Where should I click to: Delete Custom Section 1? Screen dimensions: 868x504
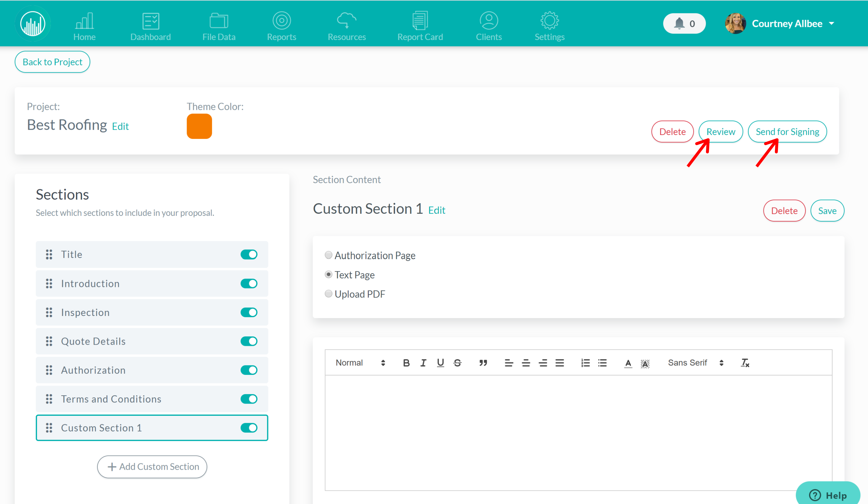tap(784, 211)
